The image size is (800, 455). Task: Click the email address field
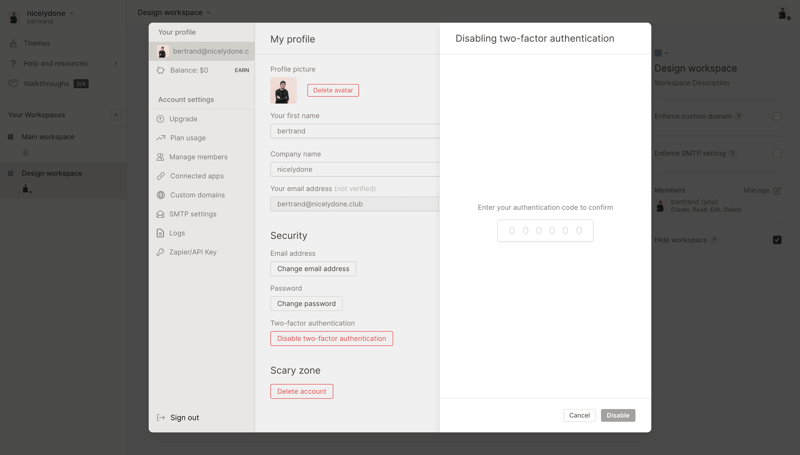click(355, 204)
